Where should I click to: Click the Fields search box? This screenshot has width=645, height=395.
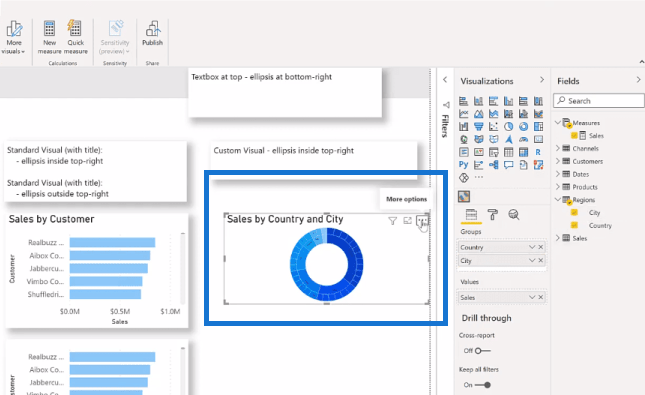(599, 101)
